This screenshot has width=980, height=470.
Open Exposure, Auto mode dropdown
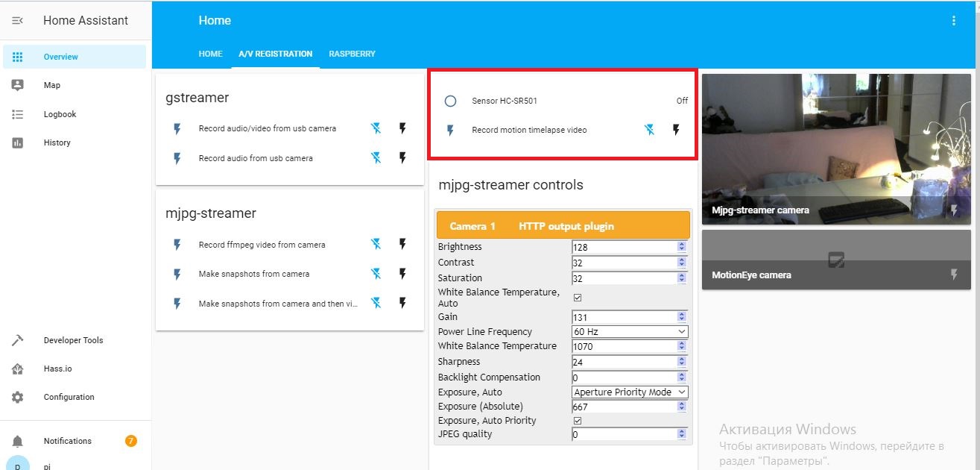pyautogui.click(x=630, y=392)
